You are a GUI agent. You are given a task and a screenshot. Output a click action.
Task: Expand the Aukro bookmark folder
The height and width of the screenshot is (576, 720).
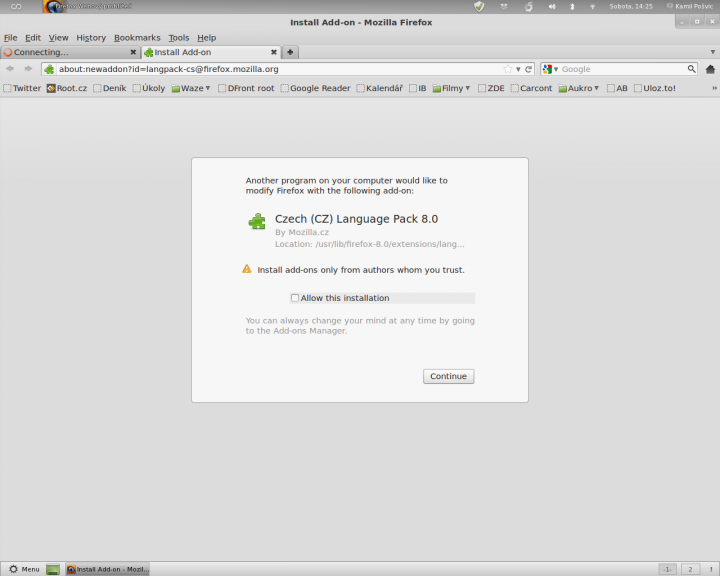(x=579, y=88)
